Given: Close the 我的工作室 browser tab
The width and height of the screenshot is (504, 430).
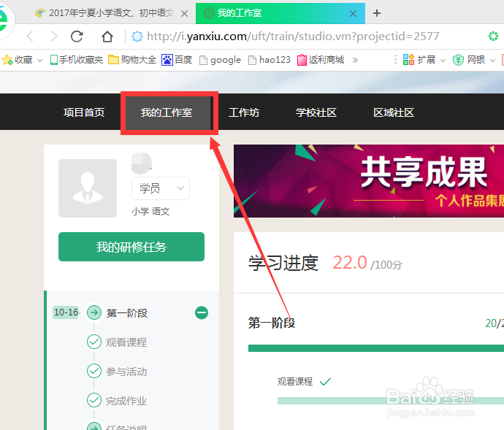Looking at the screenshot, I should [x=353, y=13].
